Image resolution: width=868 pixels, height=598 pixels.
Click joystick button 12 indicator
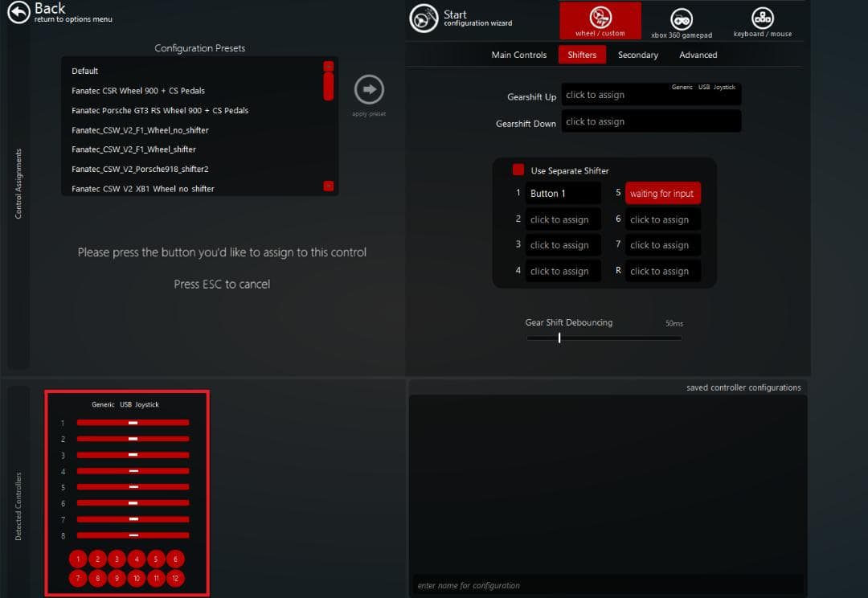point(175,578)
